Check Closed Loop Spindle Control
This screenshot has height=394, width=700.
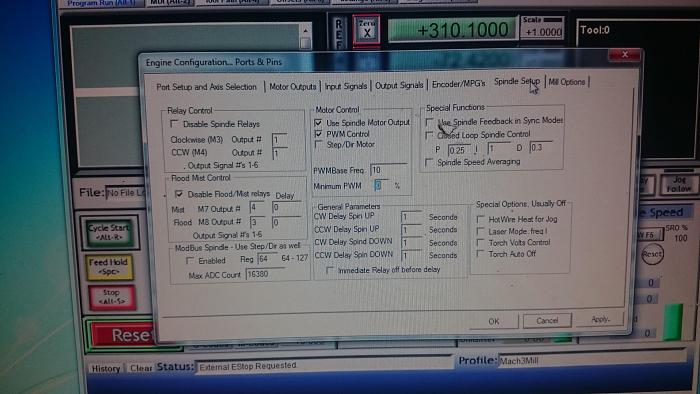coord(429,135)
